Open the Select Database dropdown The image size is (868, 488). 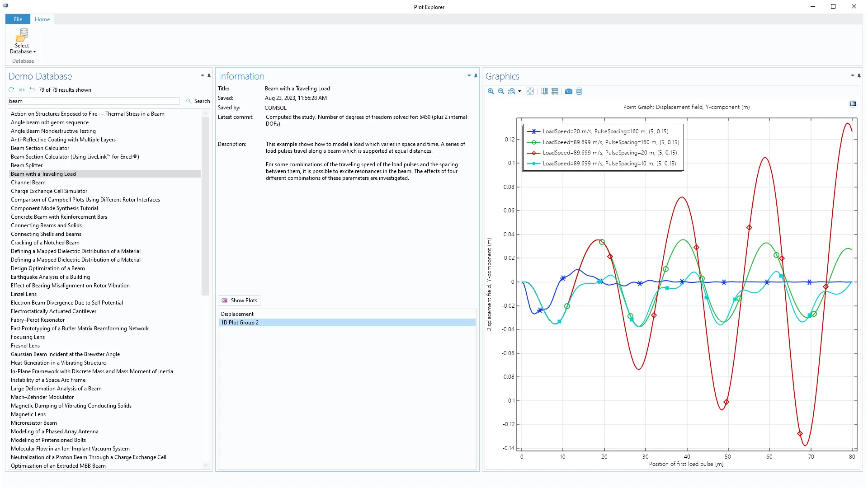pyautogui.click(x=22, y=42)
